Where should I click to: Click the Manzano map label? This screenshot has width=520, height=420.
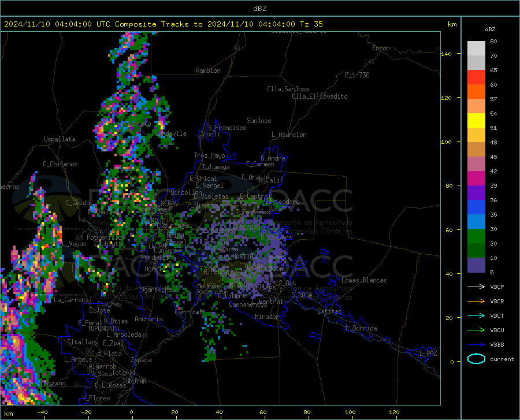[54, 383]
